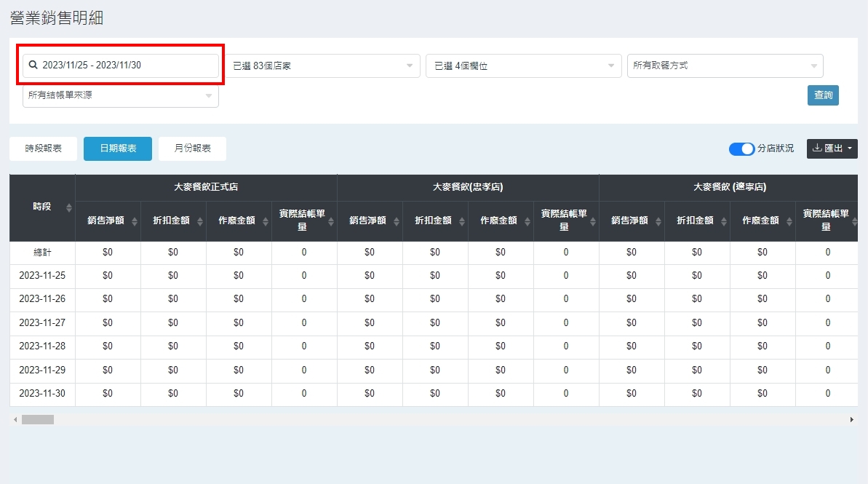Sort 大麥餐飲正式店 折扣金額 column
Screen dimensions: 868x484
coord(199,221)
